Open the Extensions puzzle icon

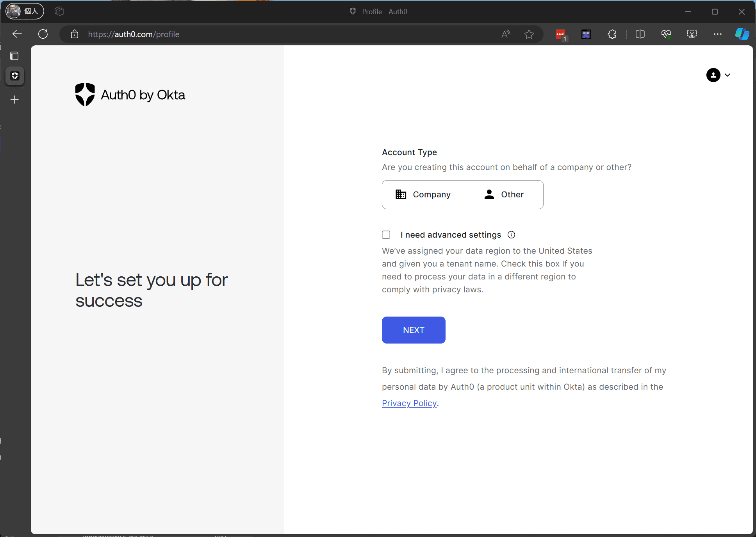(x=612, y=34)
